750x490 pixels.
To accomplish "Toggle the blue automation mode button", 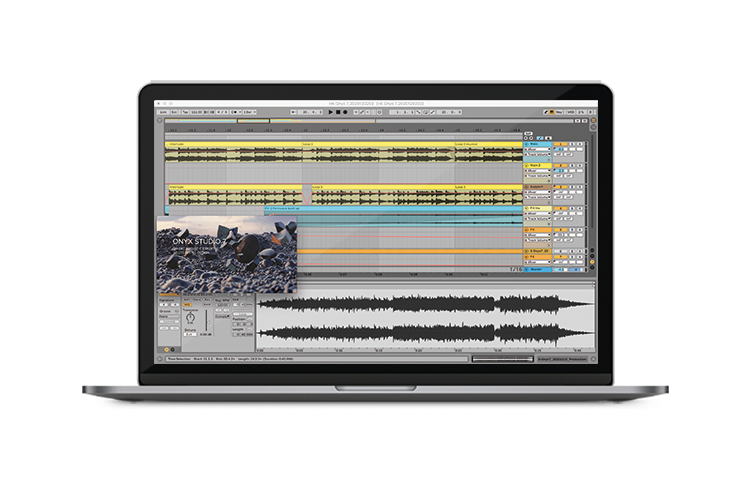I will pyautogui.click(x=540, y=138).
